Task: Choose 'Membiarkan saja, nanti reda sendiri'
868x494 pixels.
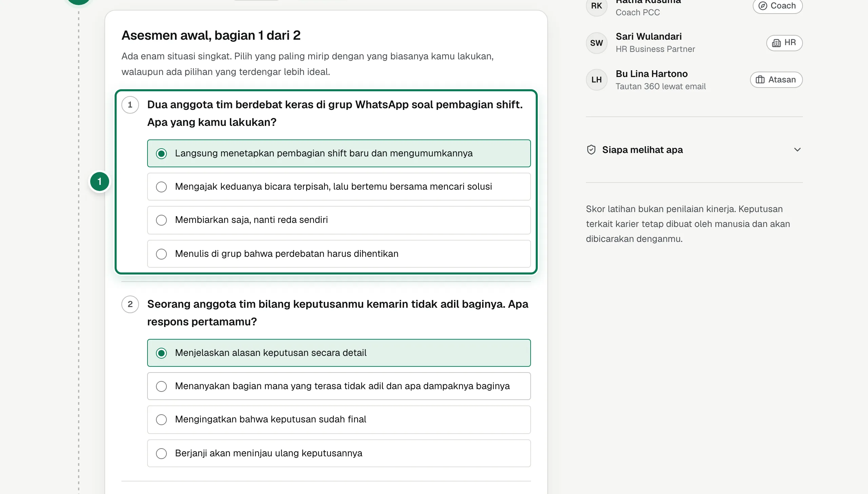Action: [339, 220]
